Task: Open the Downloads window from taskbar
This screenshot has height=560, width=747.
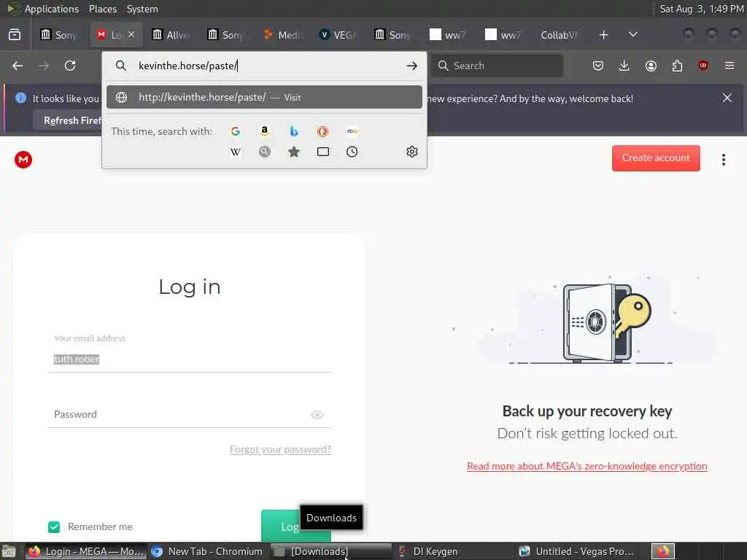Action: point(330,551)
